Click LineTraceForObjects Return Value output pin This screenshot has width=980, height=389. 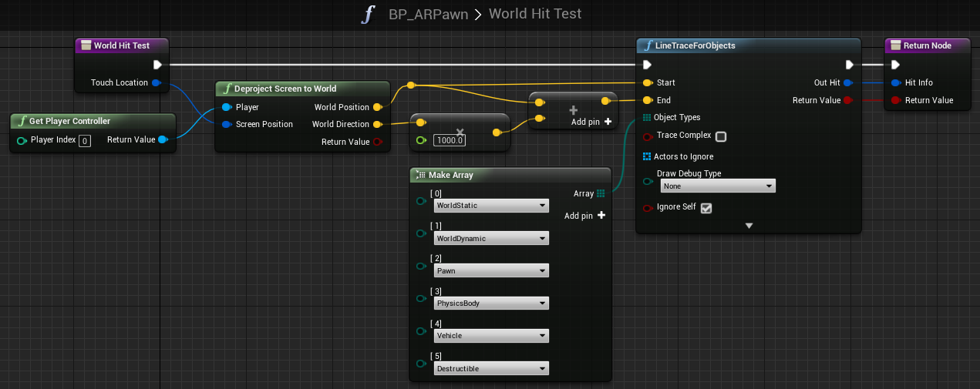pyautogui.click(x=848, y=100)
